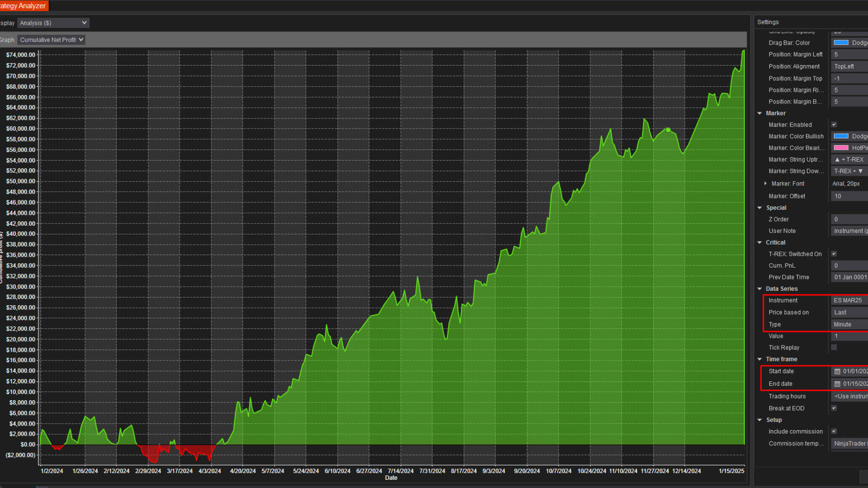
Task: Collapse the Time frame section
Action: (759, 359)
